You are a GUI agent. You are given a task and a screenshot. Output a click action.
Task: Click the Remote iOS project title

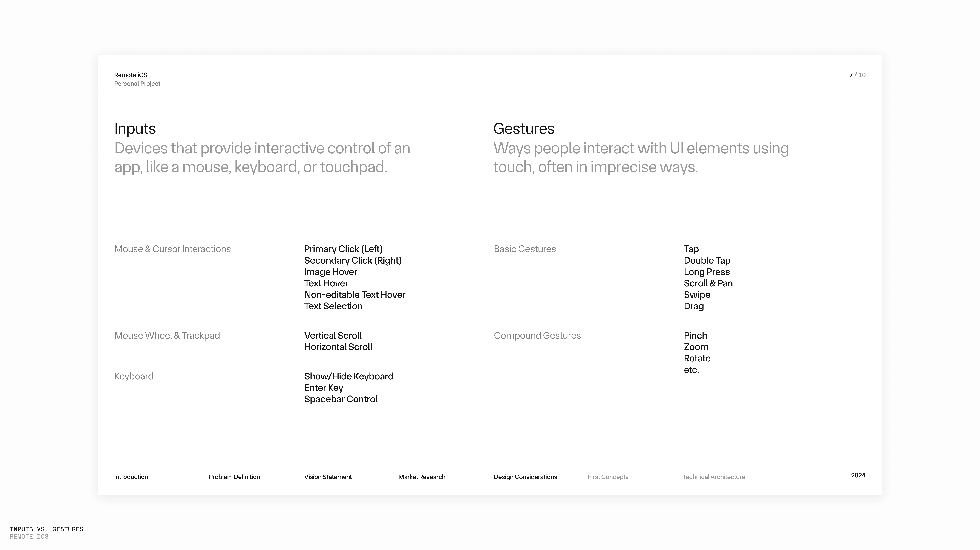(131, 75)
